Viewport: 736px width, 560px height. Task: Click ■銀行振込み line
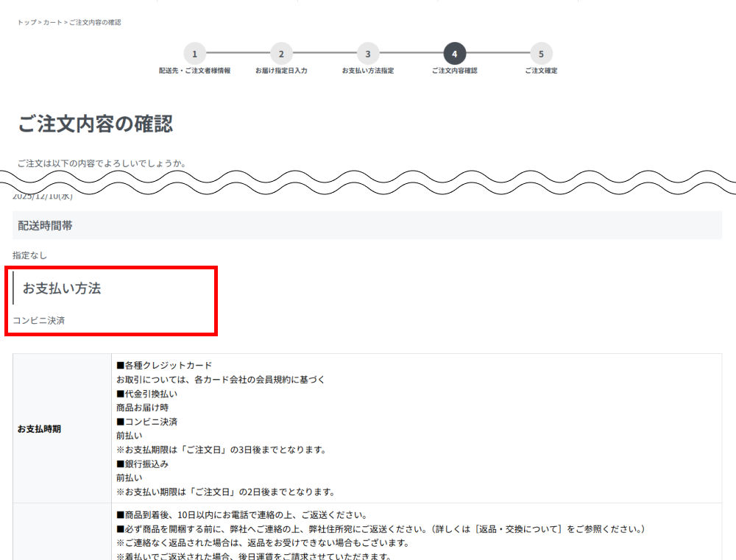[143, 464]
